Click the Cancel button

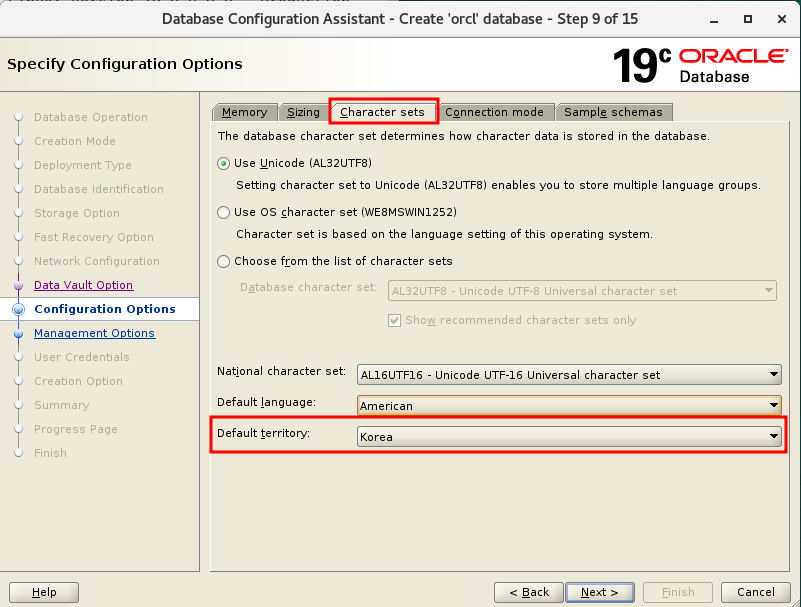click(756, 592)
